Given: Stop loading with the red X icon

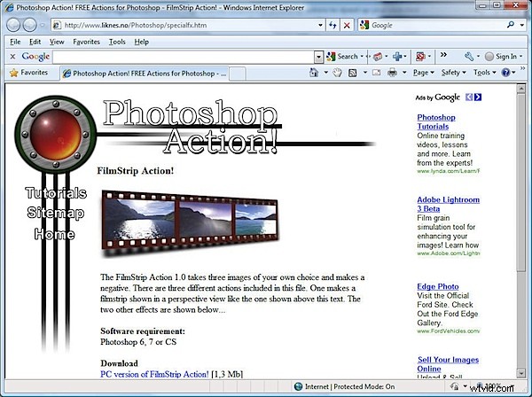Looking at the screenshot, I should pos(347,26).
